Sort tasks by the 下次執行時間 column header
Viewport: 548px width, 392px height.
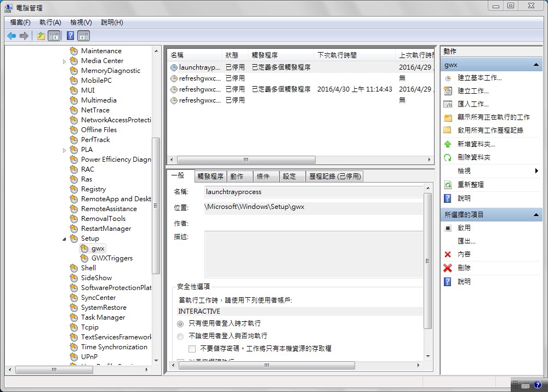click(335, 54)
